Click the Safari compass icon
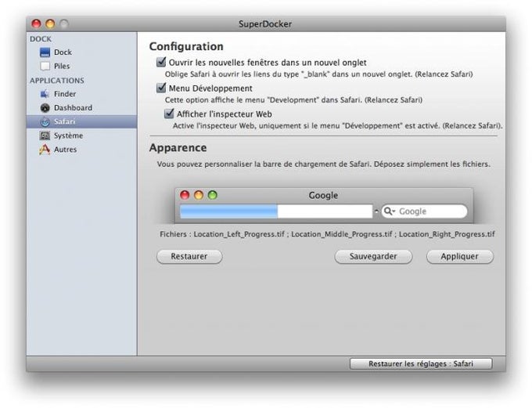This screenshot has height=408, width=532. tap(45, 121)
